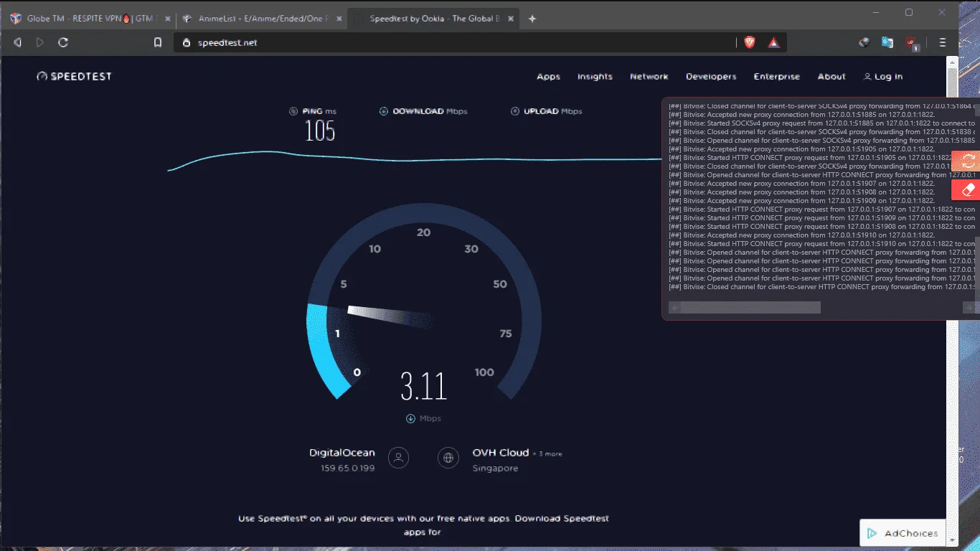Close the Globe TM RESPITE VPN tab
Viewport: 980px width, 551px height.
click(x=167, y=19)
